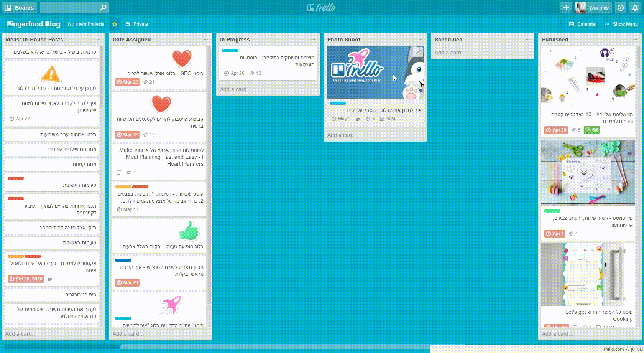Click the Apr 20 due date badge

pyautogui.click(x=556, y=130)
